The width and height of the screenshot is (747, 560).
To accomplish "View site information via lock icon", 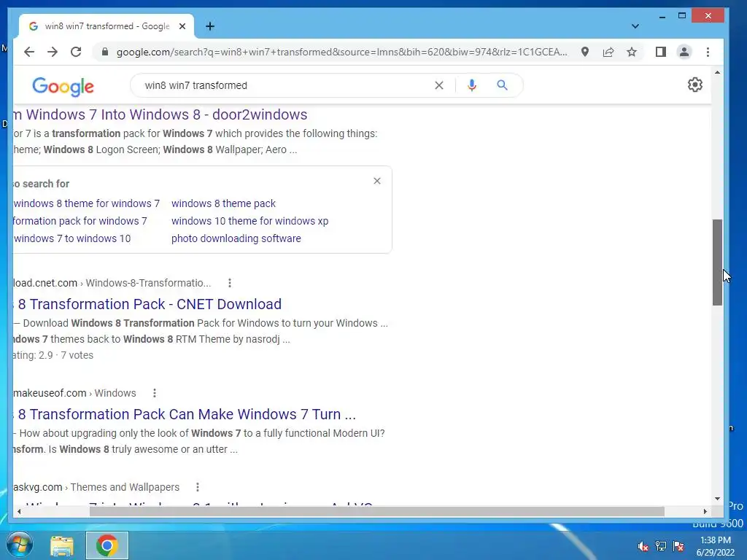I will coord(105,52).
